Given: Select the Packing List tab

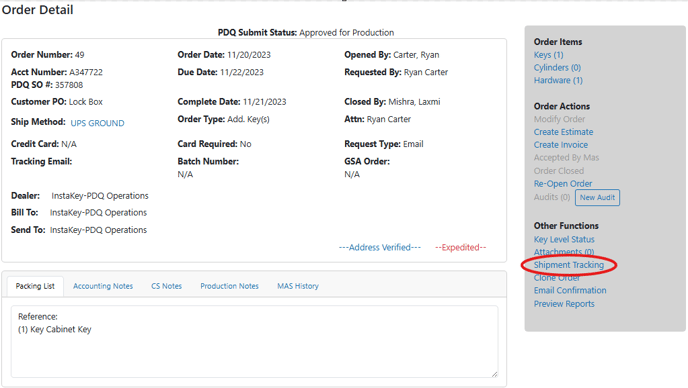Looking at the screenshot, I should click(35, 286).
